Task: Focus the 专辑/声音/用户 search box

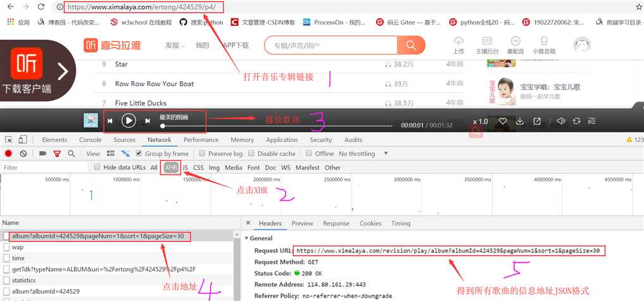Action: [x=332, y=46]
